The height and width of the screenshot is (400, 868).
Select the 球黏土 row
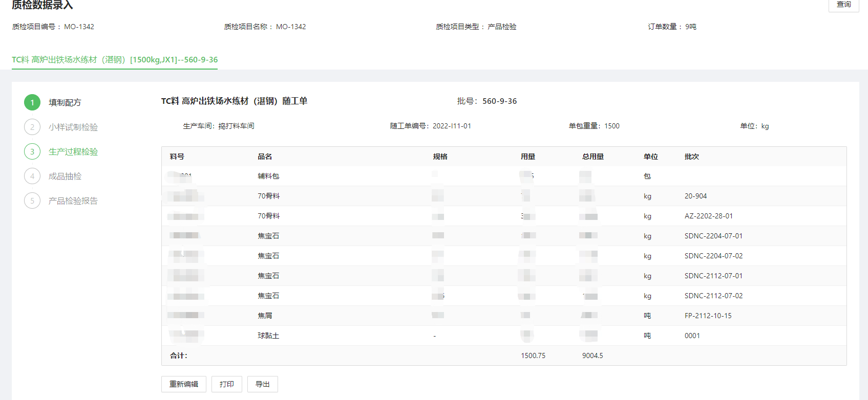268,336
